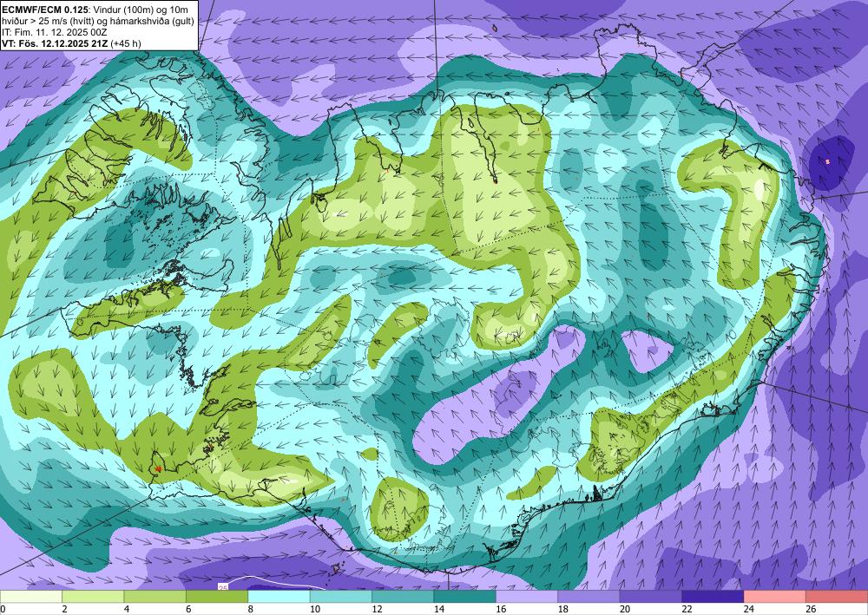Click the pink 24–26 legend swatch
Image resolution: width=868 pixels, height=615 pixels.
[x=775, y=597]
